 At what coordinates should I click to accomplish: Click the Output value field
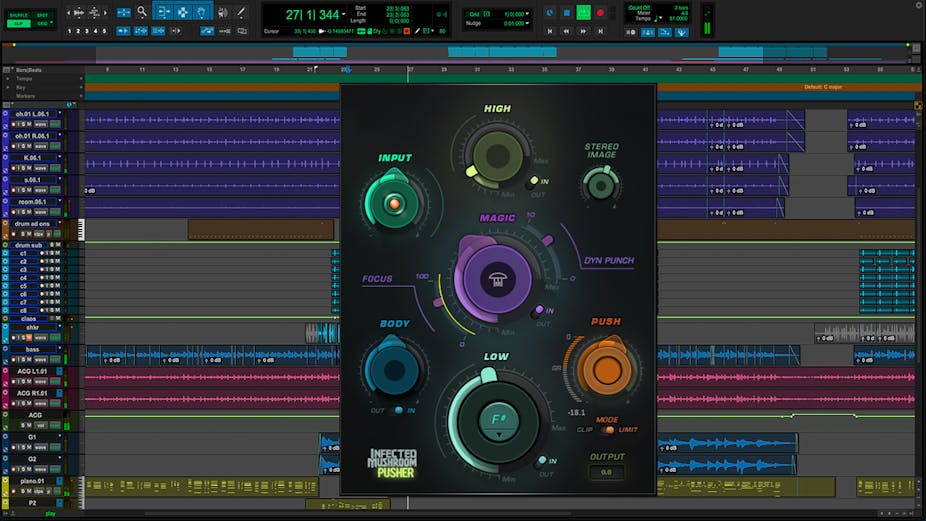[606, 473]
